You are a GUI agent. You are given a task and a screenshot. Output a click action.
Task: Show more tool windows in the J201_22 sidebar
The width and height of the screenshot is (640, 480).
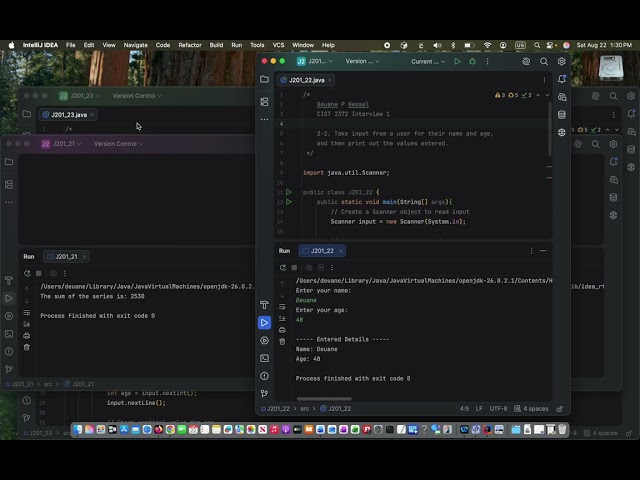point(264,120)
